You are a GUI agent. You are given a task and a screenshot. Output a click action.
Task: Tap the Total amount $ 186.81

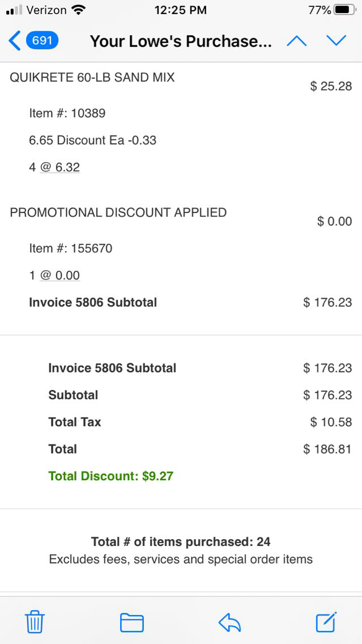coord(327,450)
